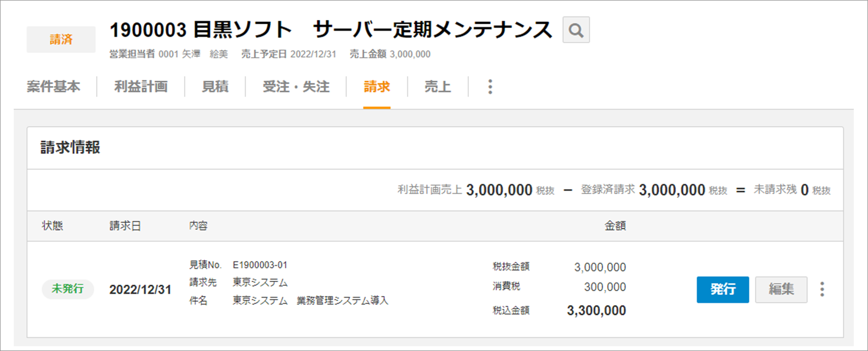Click the 請済 status badge
868x351 pixels.
tap(61, 39)
